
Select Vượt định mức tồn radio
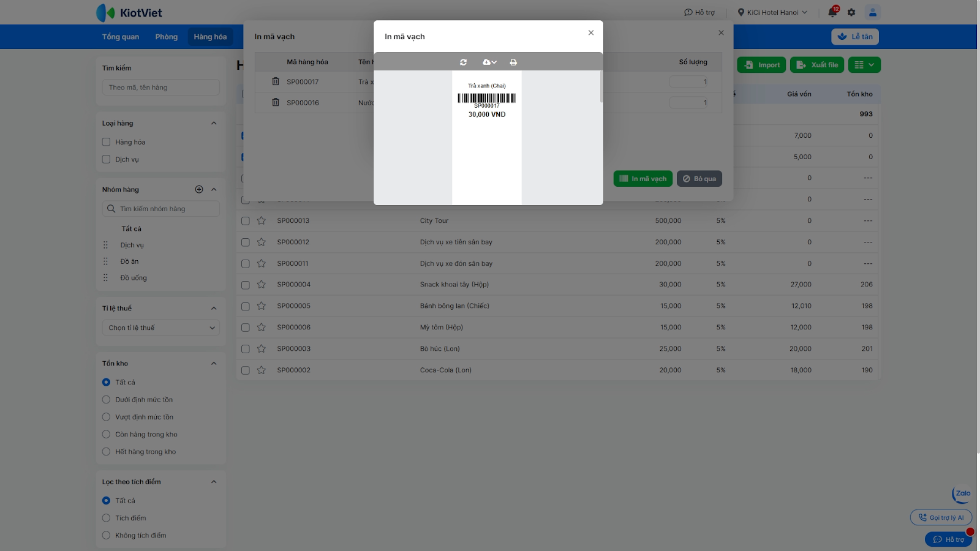106,417
